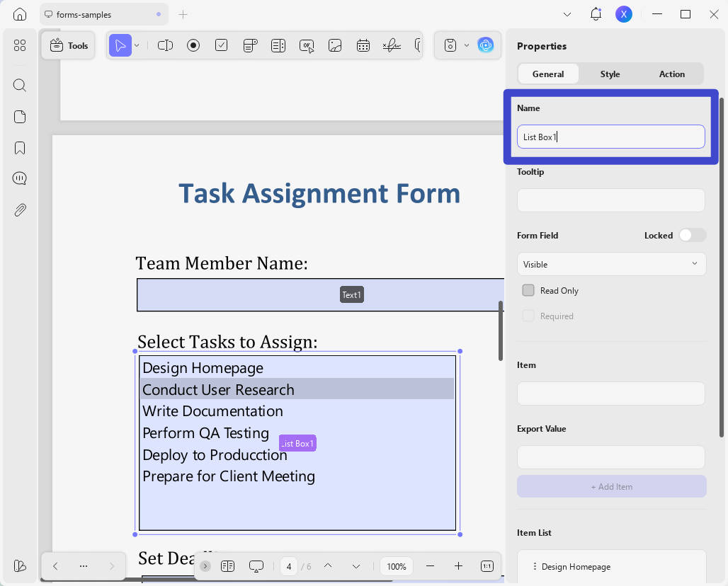Select the image field tool
The height and width of the screenshot is (586, 728).
coord(335,45)
